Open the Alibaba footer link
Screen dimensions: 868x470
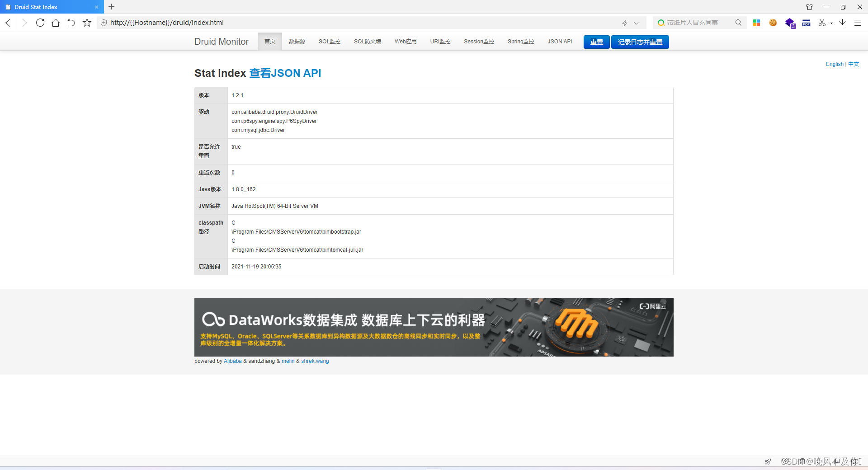[x=233, y=361]
